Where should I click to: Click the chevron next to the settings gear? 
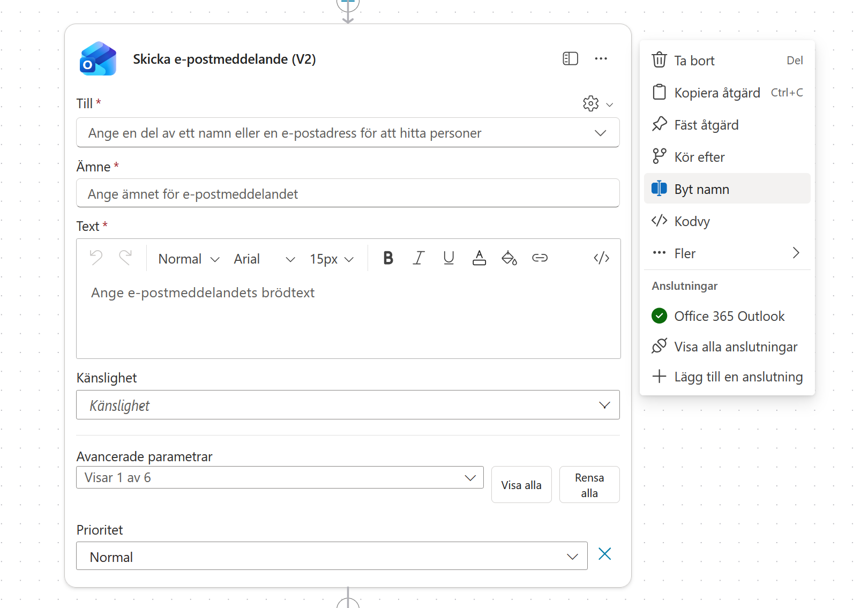(x=609, y=104)
